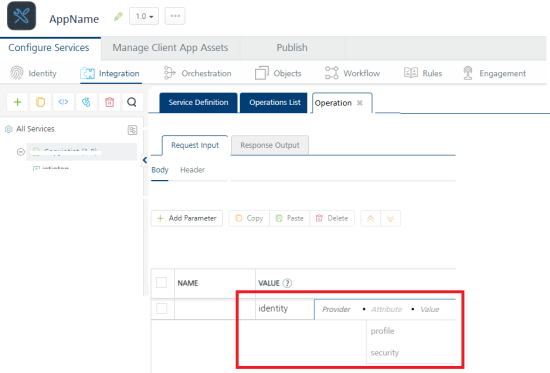The image size is (550, 373).
Task: Open the code view icon in sidebar toolbar
Action: (x=63, y=102)
